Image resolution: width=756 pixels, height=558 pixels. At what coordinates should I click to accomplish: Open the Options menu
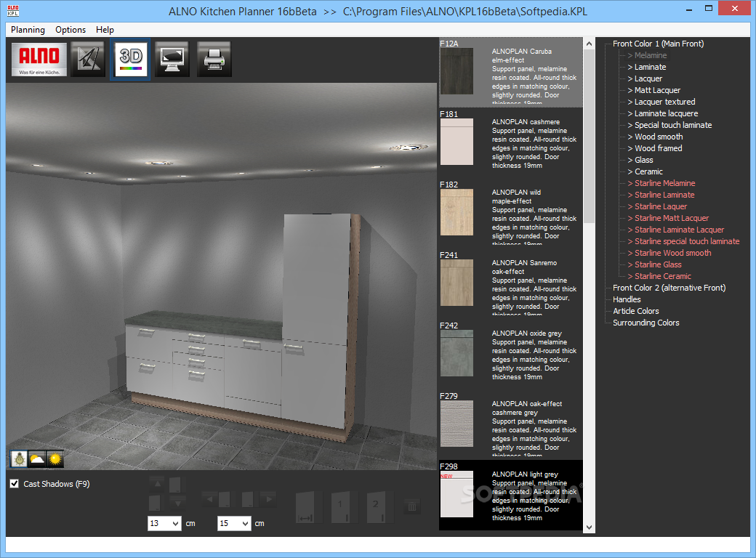[71, 29]
